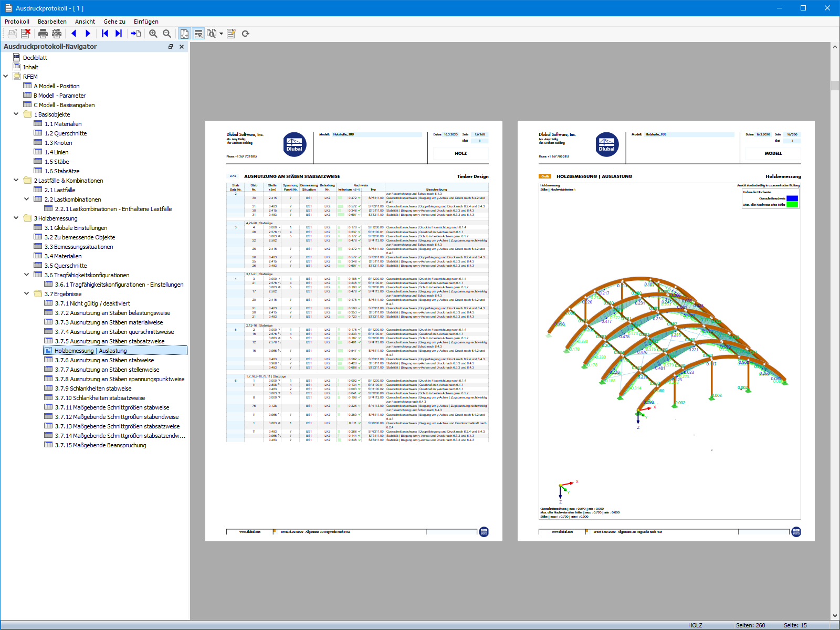Screen dimensions: 840x630
Task: Click folder icon of 3.7 Ergebnisse
Action: tap(38, 294)
